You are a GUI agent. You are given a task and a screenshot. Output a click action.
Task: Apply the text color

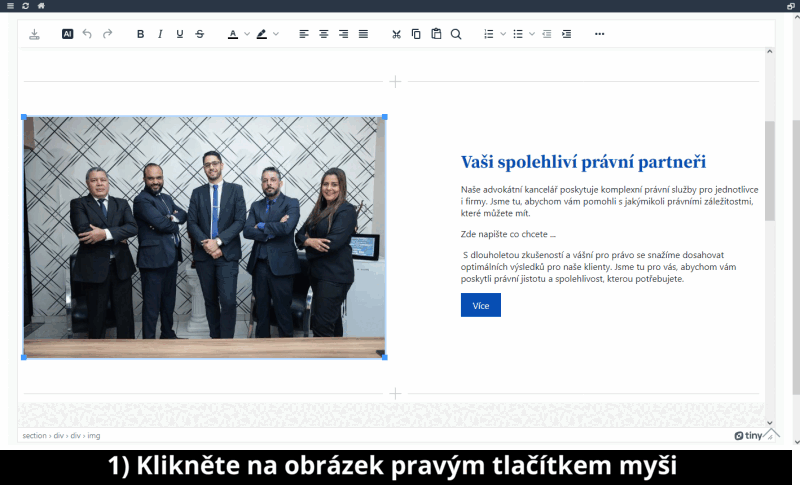233,34
